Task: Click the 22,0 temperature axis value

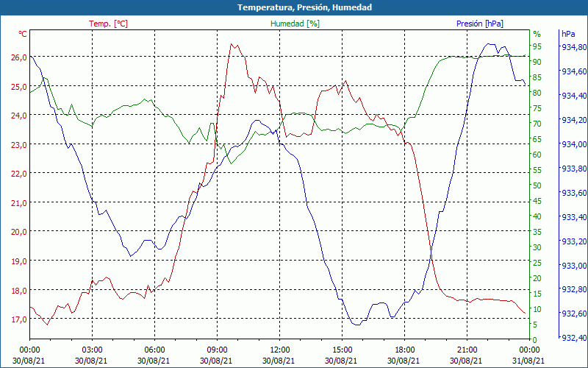Action: point(21,174)
